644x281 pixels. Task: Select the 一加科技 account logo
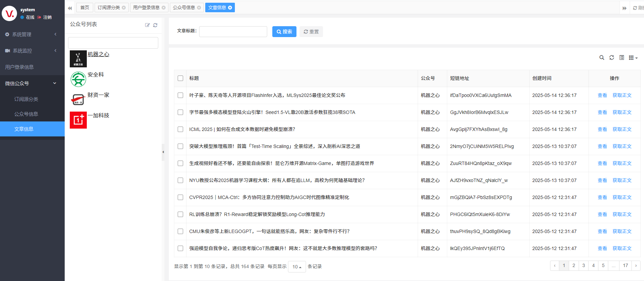[x=78, y=120]
